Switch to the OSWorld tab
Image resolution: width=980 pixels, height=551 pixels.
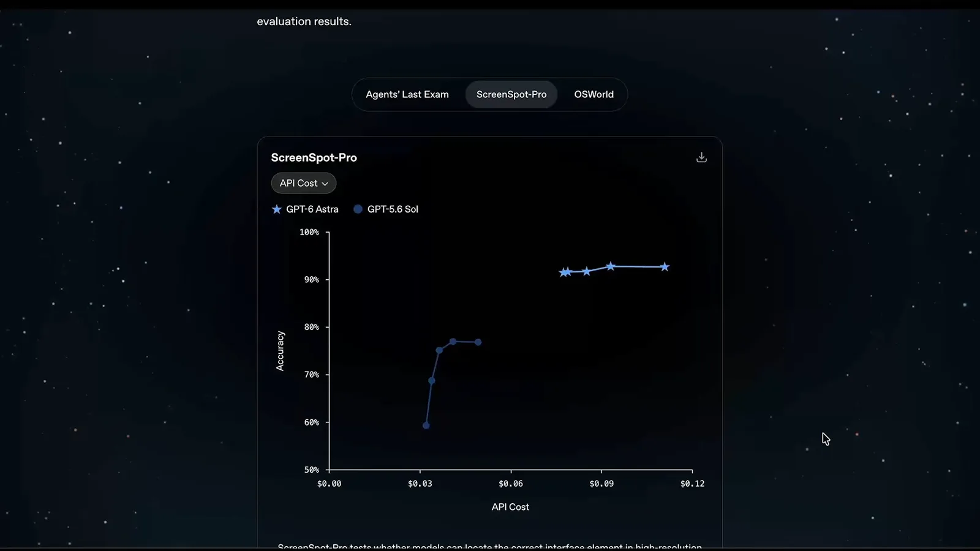coord(594,94)
